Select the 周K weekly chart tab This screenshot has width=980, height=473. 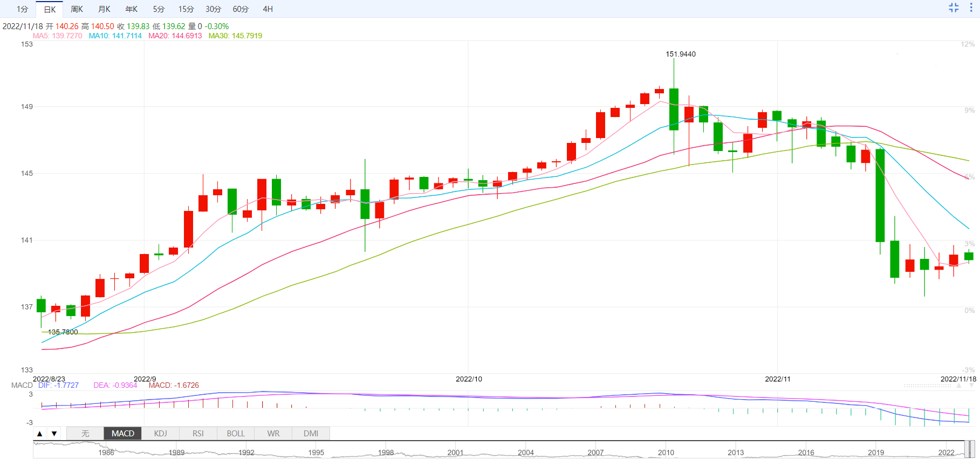point(77,9)
